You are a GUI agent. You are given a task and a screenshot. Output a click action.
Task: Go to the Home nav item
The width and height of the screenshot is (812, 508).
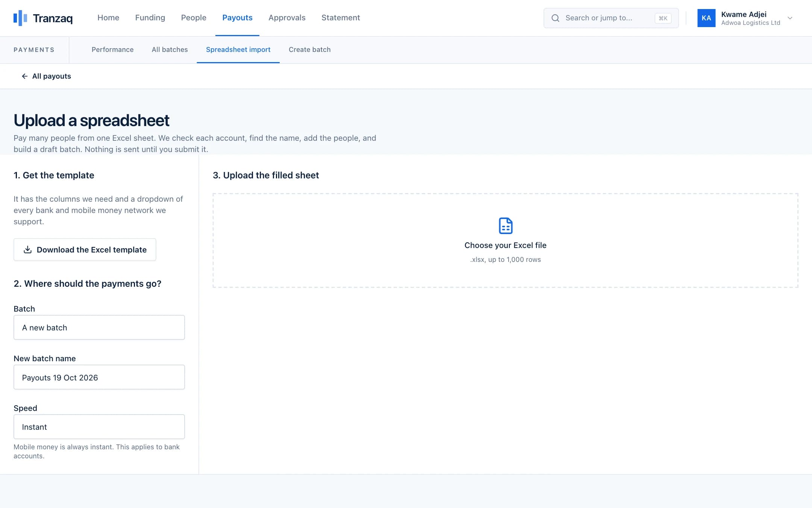coord(108,18)
